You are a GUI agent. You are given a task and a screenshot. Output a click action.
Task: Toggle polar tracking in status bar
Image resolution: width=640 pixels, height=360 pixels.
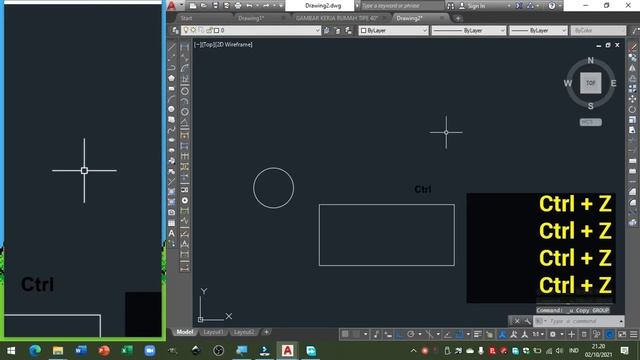(411, 334)
